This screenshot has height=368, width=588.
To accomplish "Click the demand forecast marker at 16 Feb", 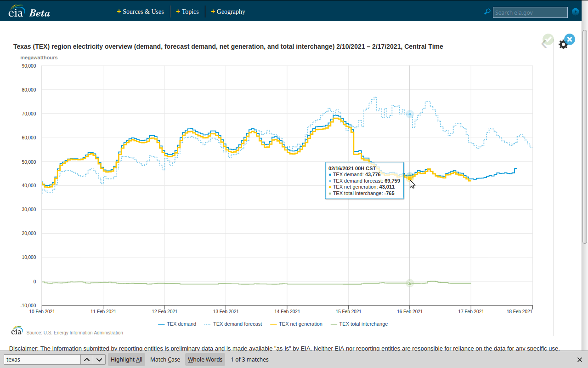I will (410, 114).
